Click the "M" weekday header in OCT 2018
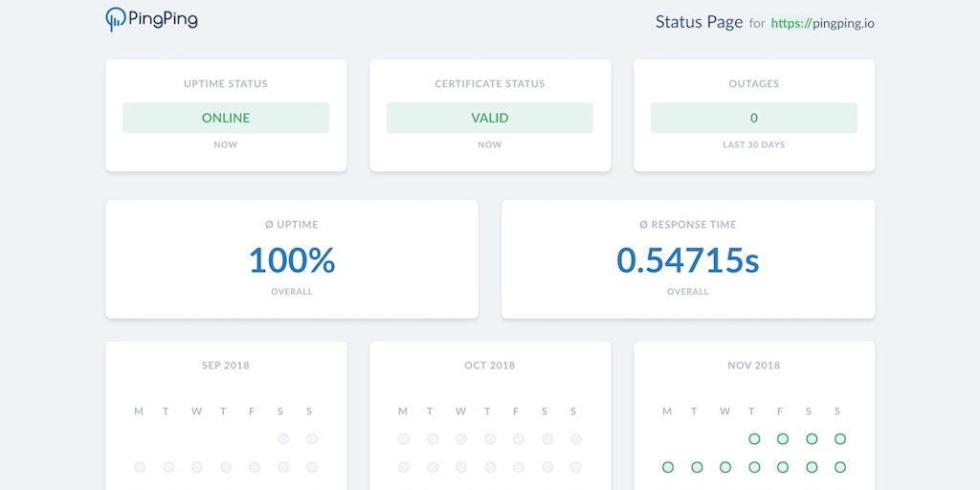 coord(403,412)
